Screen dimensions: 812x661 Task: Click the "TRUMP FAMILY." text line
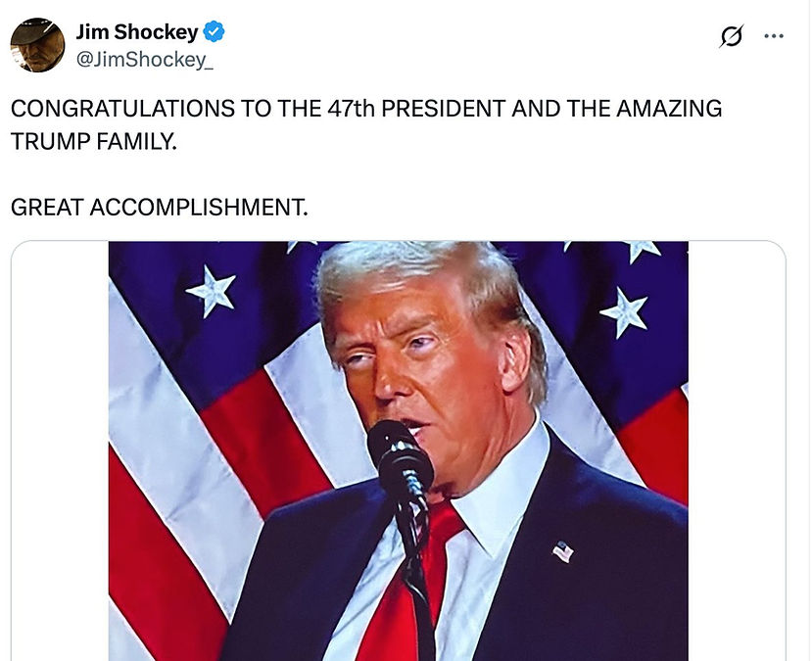click(94, 141)
